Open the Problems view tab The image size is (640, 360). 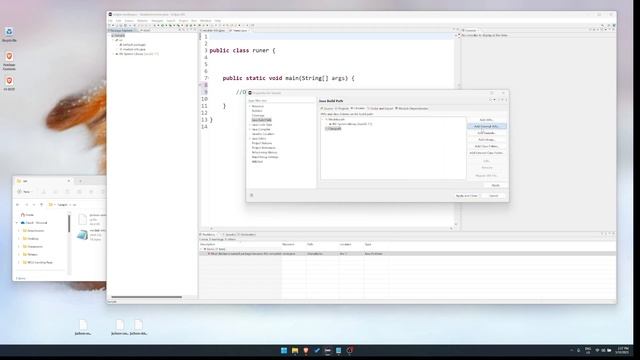209,235
